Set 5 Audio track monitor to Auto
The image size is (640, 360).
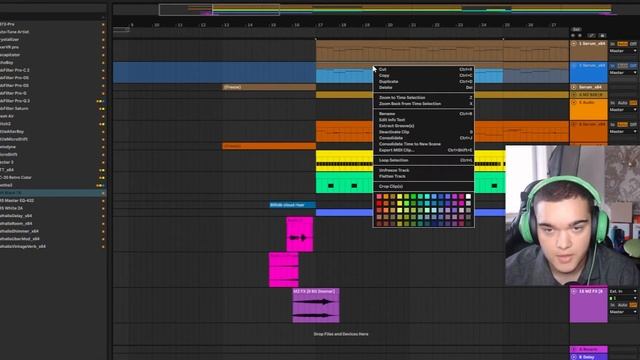point(622,103)
